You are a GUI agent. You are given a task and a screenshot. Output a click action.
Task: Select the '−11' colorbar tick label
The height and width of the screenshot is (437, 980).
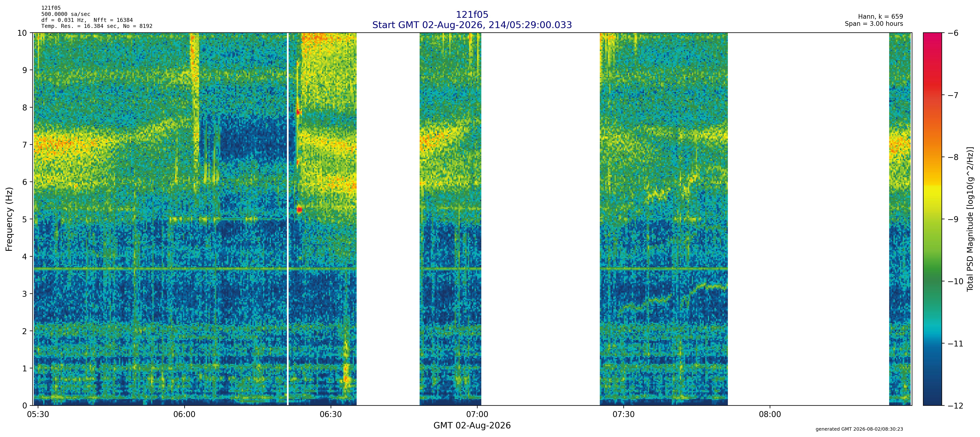coord(955,344)
